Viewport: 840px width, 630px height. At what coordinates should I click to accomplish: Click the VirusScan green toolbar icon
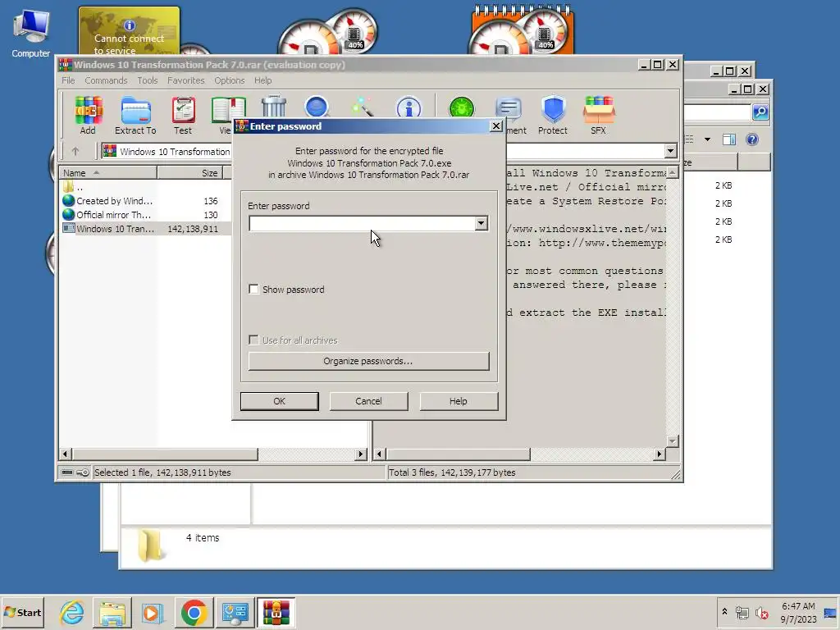(x=462, y=106)
